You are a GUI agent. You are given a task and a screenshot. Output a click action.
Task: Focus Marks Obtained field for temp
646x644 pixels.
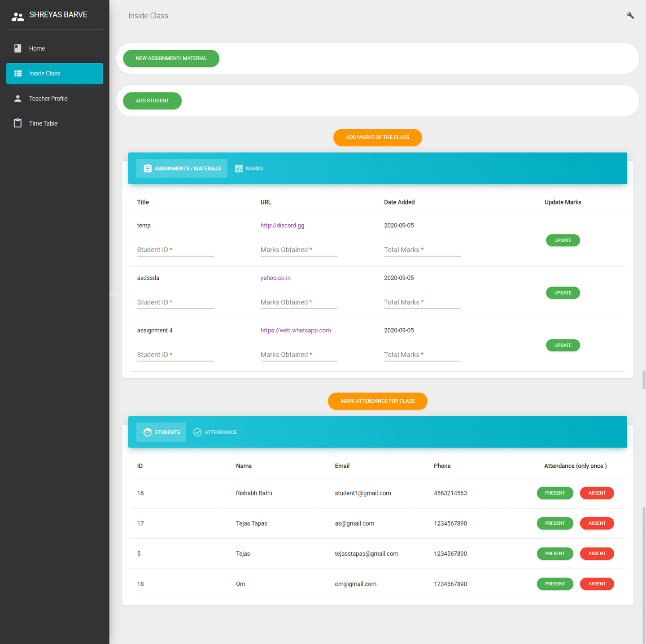[299, 250]
